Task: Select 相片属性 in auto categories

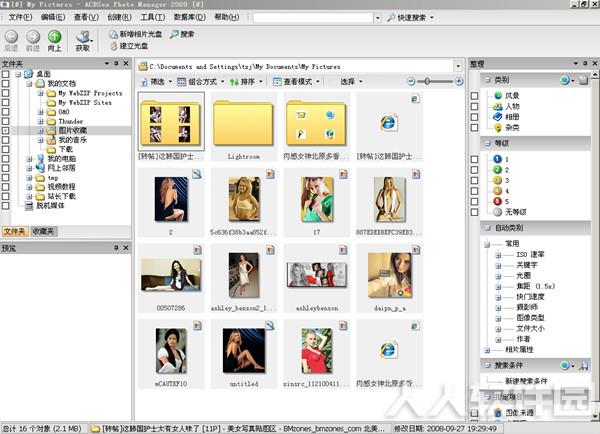Action: point(519,349)
